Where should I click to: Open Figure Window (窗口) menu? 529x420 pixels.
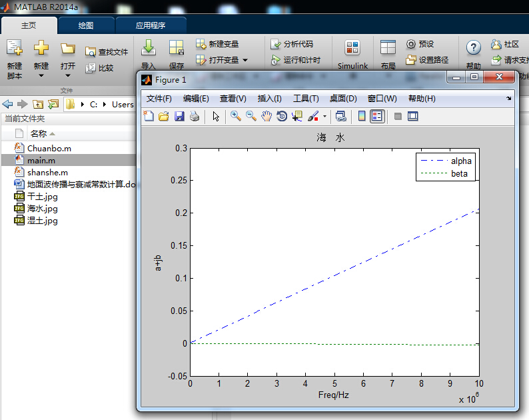[382, 99]
